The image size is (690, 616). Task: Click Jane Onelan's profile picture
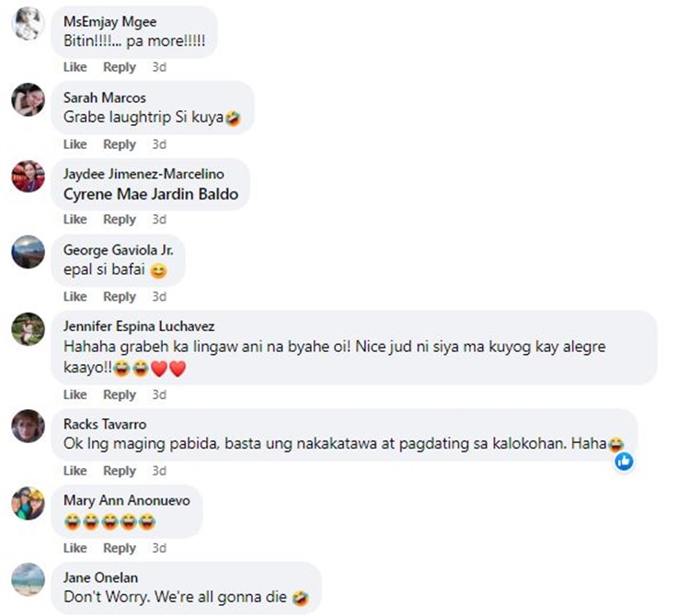(x=28, y=579)
